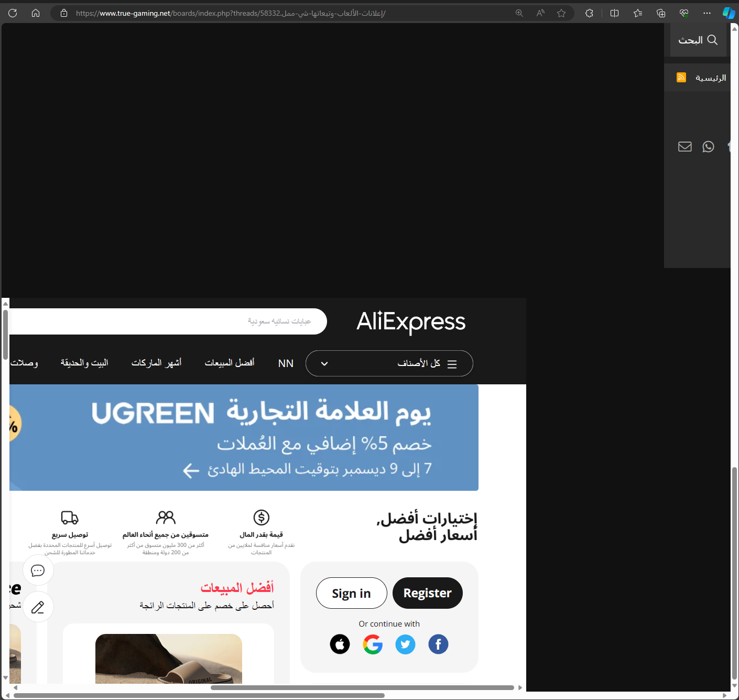This screenshot has height=700, width=739.
Task: Click the قيمة بقدر المال dollar icon
Action: click(261, 518)
